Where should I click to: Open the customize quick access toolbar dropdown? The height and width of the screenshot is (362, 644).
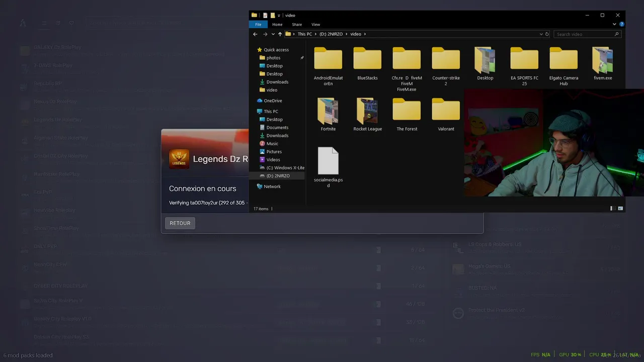pyautogui.click(x=279, y=16)
